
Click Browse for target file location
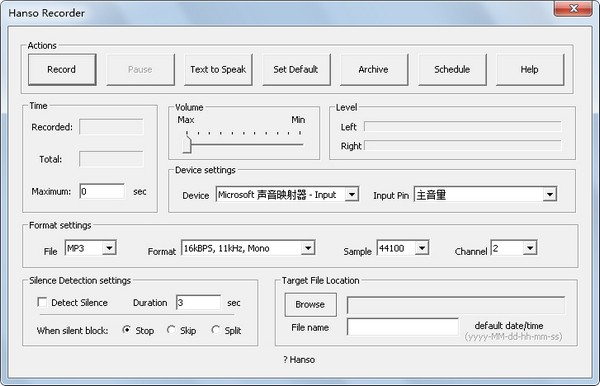310,305
